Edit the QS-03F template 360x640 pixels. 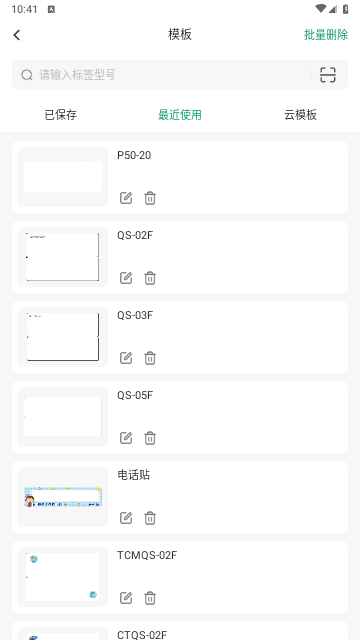coord(126,358)
